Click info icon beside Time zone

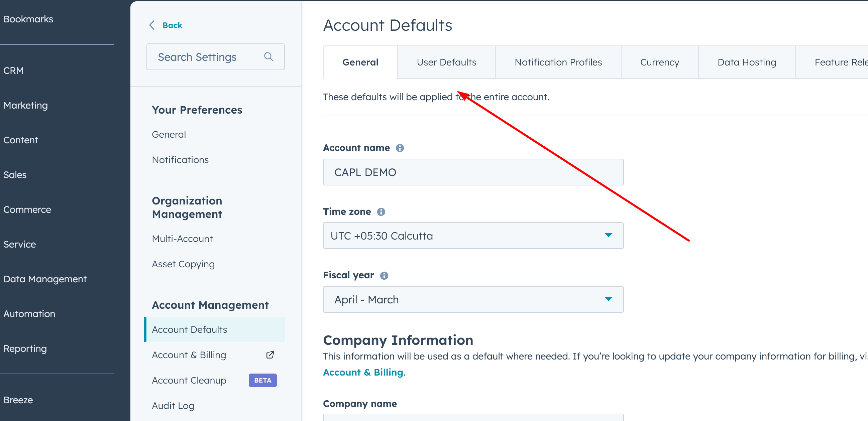click(381, 212)
